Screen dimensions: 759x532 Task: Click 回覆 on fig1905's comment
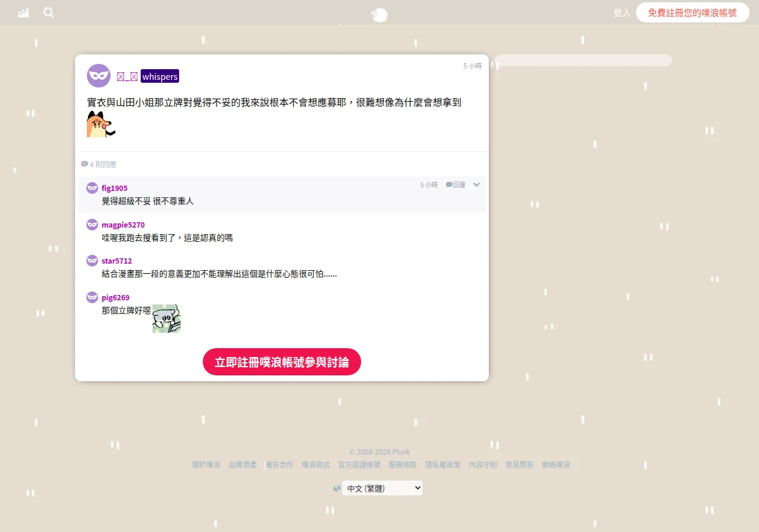456,185
